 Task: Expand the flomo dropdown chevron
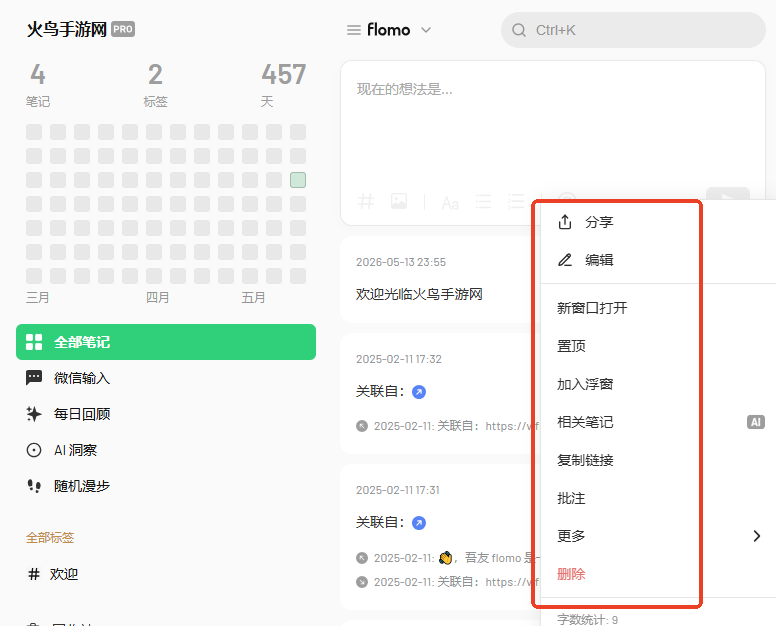[426, 30]
